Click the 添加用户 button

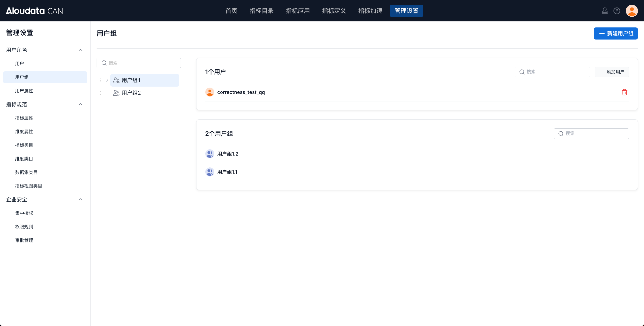(x=612, y=72)
